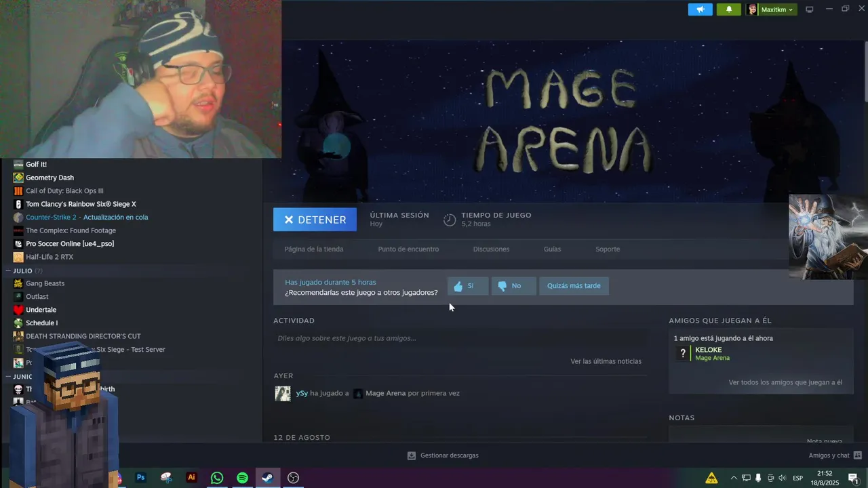Select Pro Soccer Online [ue4_pso]

[70, 243]
